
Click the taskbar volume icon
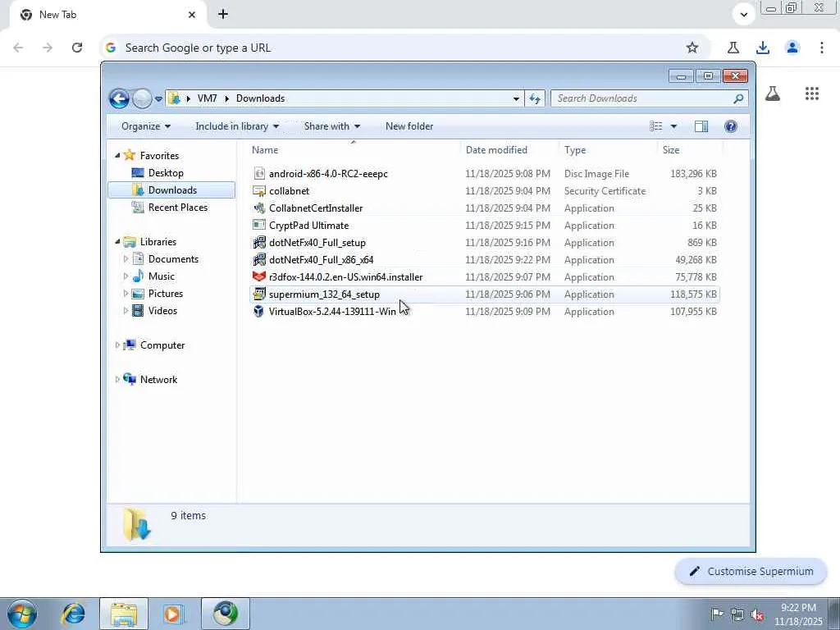coord(757,614)
